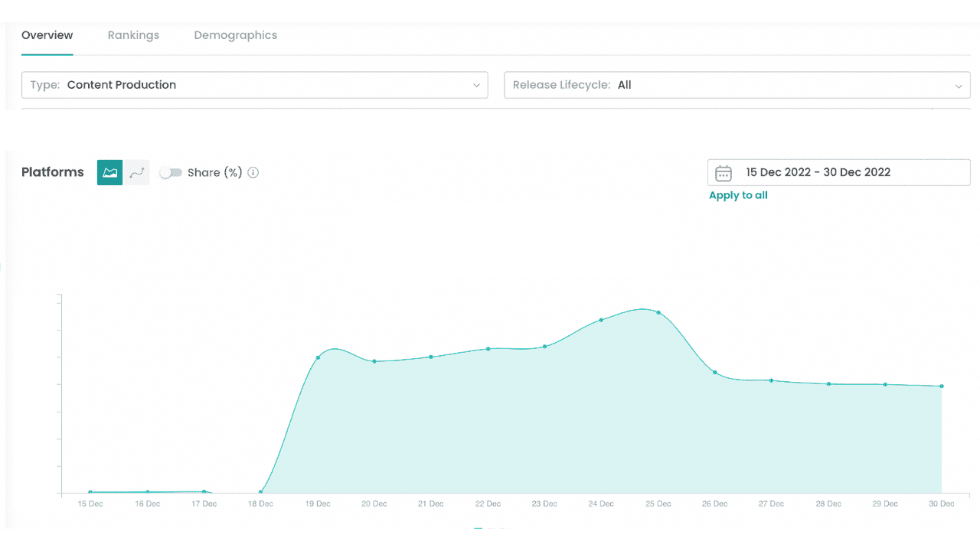Open the Demographics tab
This screenshot has width=980, height=551.
235,35
